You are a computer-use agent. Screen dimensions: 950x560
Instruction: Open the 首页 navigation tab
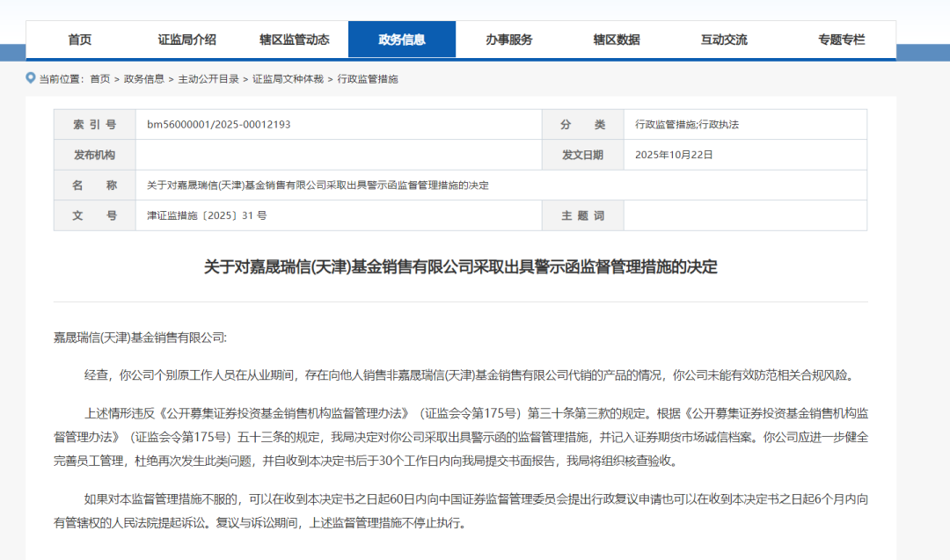[80, 40]
